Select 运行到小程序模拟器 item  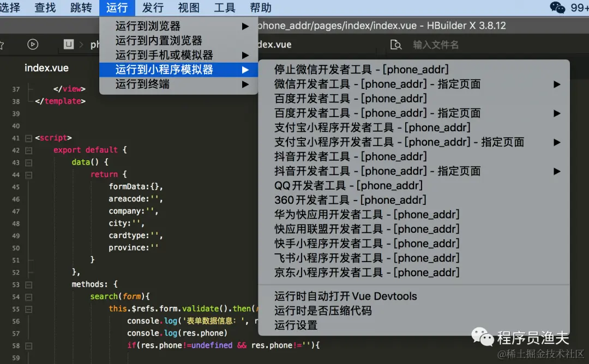(x=178, y=69)
